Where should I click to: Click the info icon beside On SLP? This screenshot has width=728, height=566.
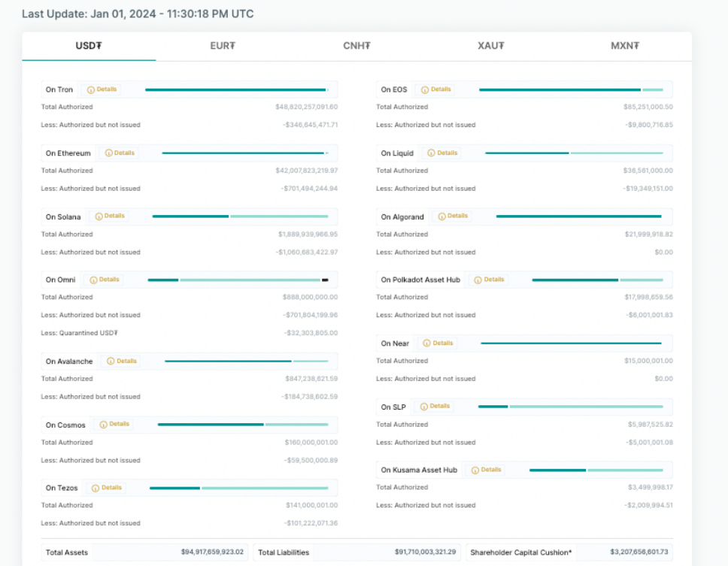coord(423,407)
